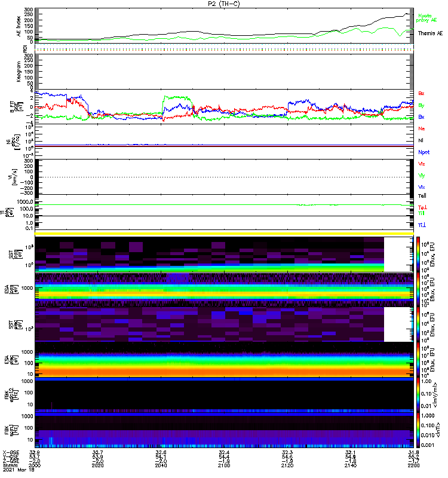This screenshot has width=448, height=478.
Task: Click the Keogram panel axis label
Action: pyautogui.click(x=19, y=72)
